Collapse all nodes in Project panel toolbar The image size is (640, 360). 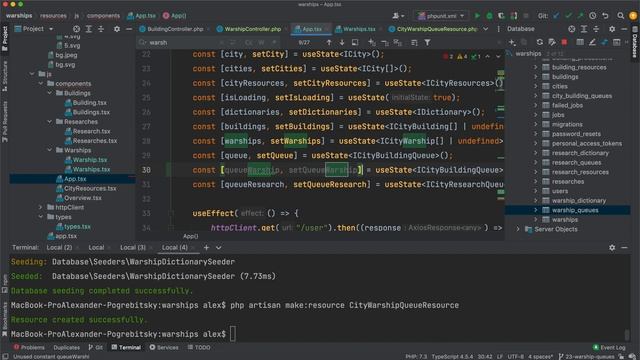tap(101, 29)
